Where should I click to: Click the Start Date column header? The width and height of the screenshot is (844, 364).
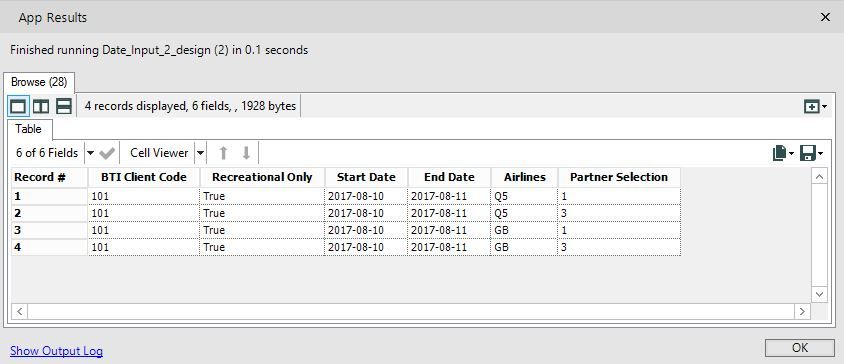click(367, 177)
